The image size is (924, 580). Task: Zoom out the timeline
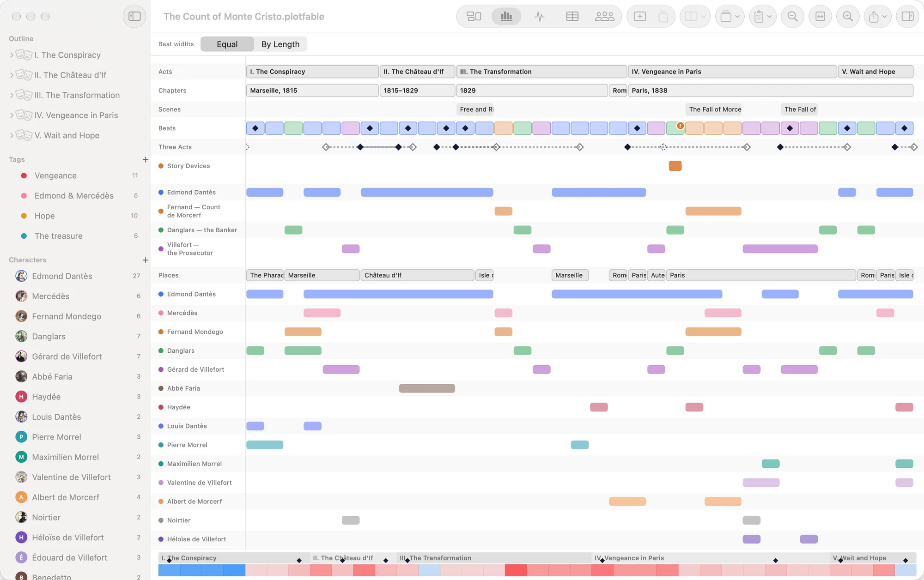[x=792, y=16]
